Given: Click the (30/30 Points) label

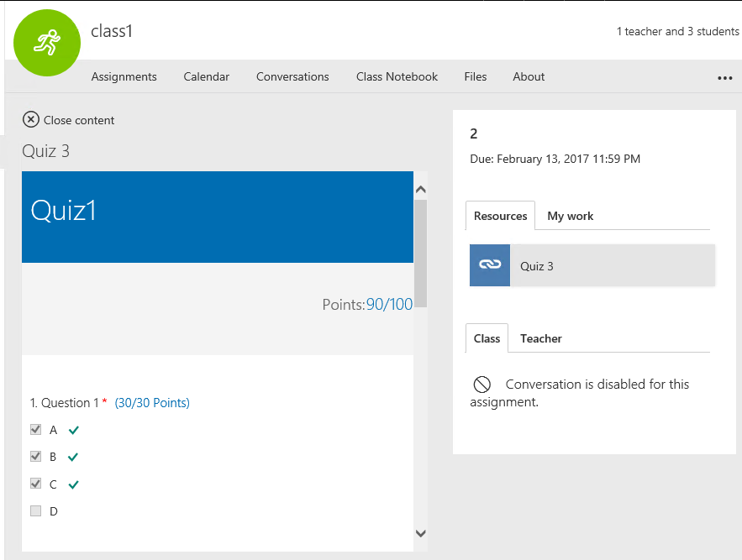Looking at the screenshot, I should coord(152,402).
